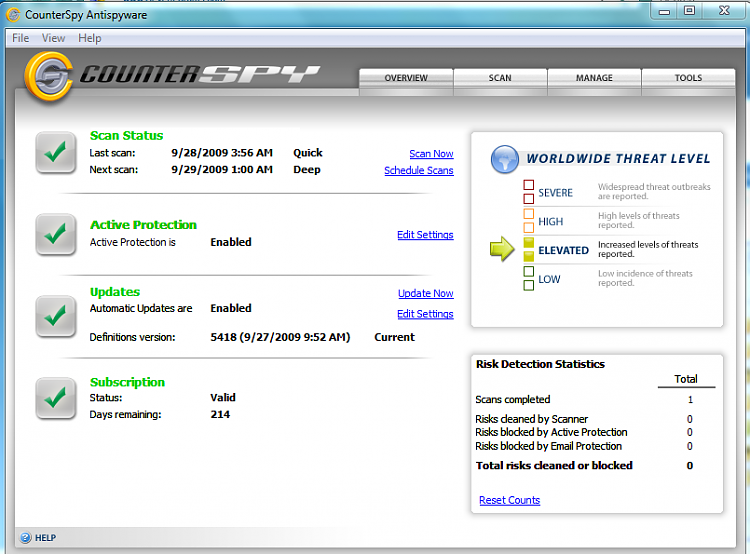
Task: Switch to the MANAGE tab
Action: [594, 78]
